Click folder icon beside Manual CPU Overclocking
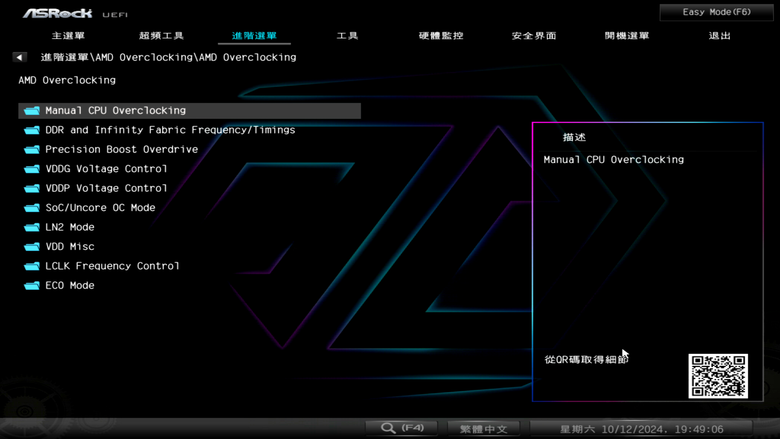Screen dimensions: 780x439 click(x=32, y=110)
